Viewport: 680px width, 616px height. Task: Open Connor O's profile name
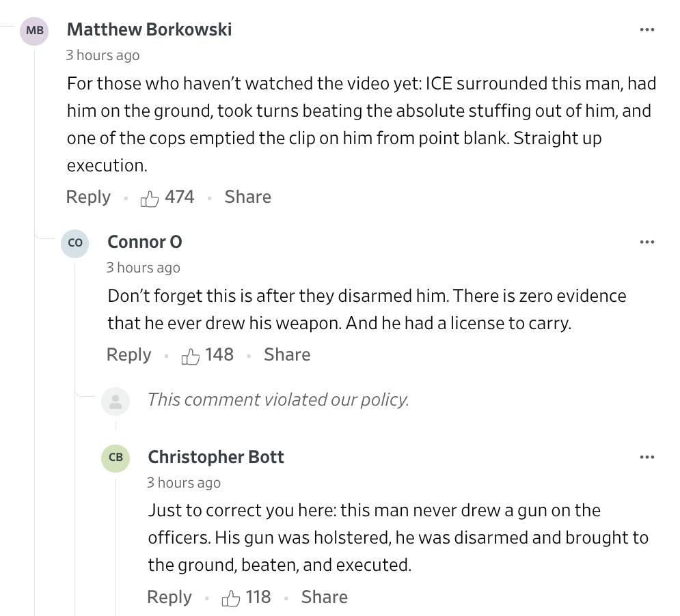point(145,242)
